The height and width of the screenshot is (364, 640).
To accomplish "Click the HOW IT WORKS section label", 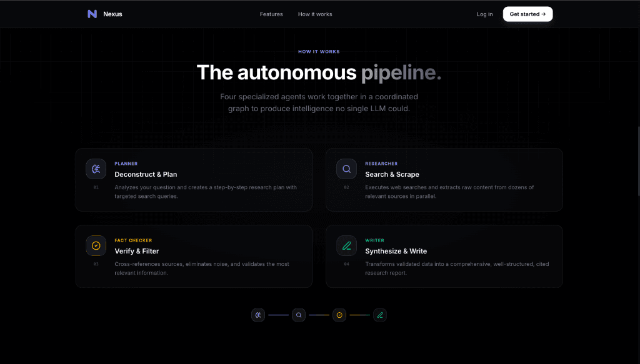I will click(x=319, y=52).
